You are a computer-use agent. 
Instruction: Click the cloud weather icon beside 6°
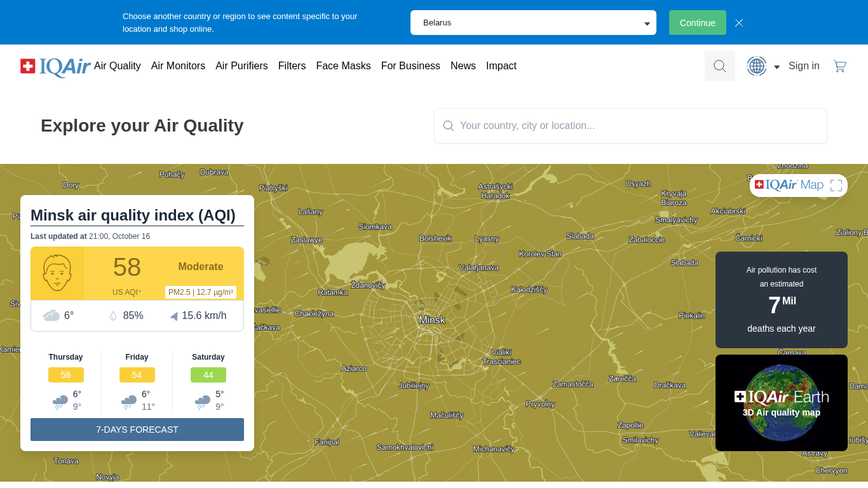(x=51, y=315)
